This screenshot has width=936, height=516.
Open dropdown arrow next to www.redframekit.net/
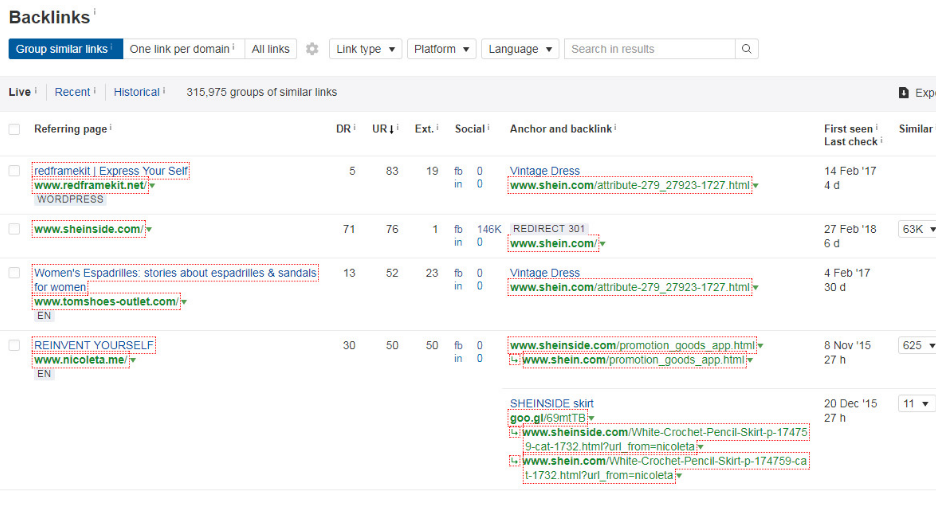[x=152, y=186]
